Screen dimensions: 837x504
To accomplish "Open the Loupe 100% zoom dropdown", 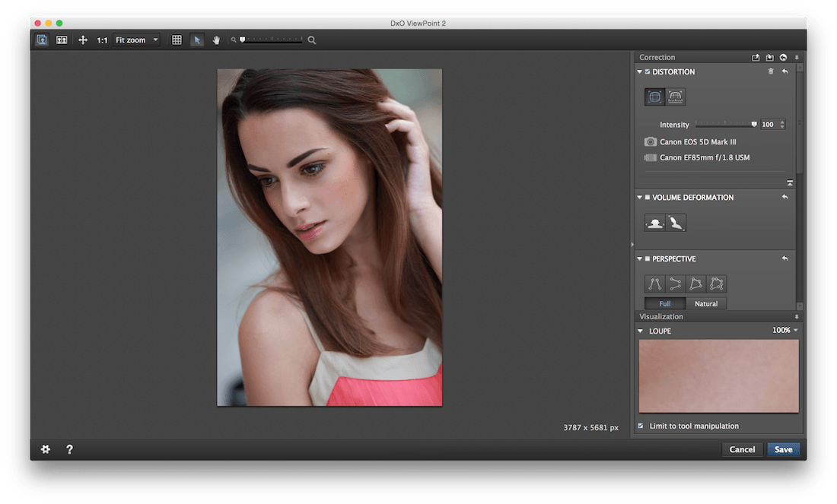I will click(784, 331).
